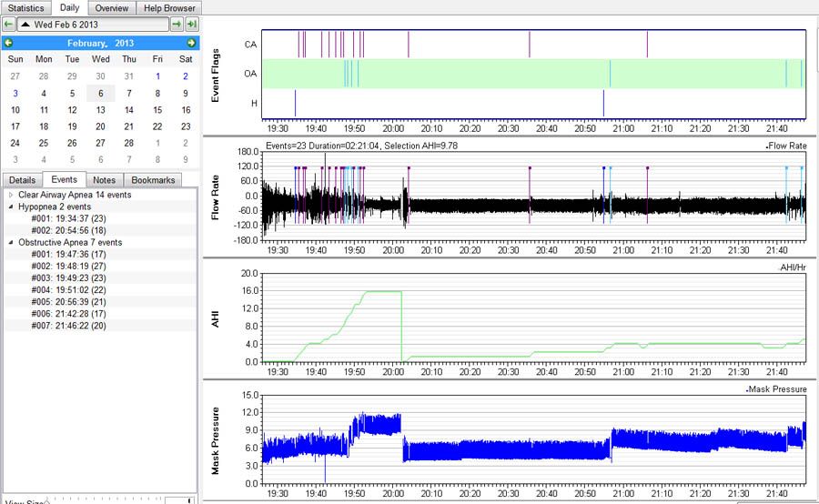
Task: Switch to the Daily tab
Action: click(x=69, y=7)
